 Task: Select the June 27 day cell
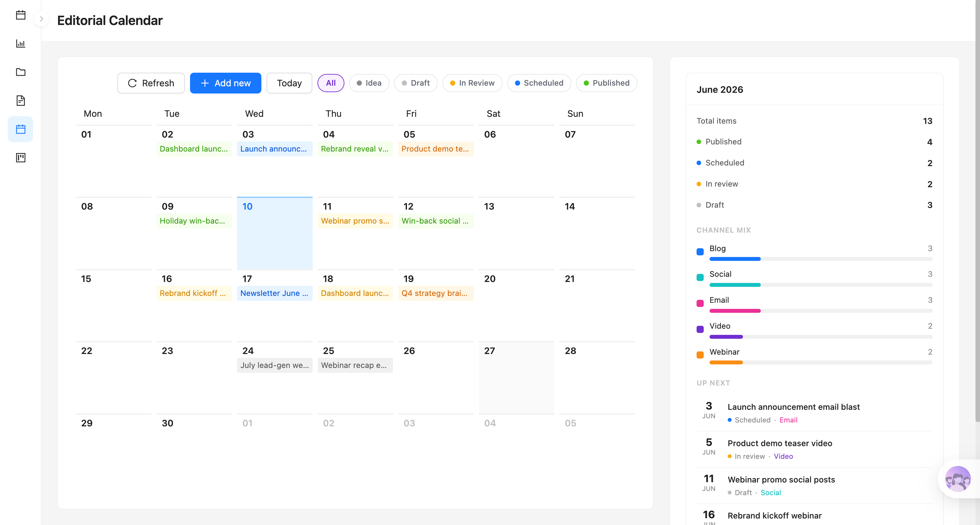coord(516,377)
